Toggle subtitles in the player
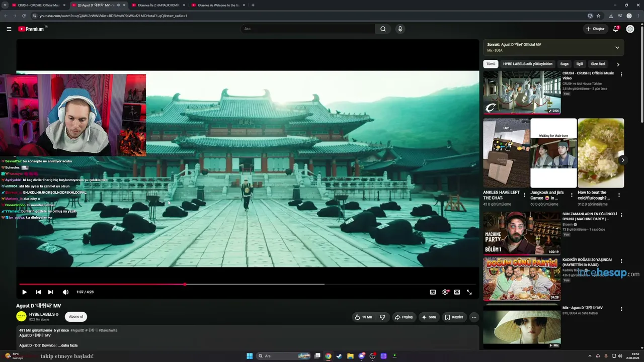The width and height of the screenshot is (644, 362). click(x=433, y=292)
